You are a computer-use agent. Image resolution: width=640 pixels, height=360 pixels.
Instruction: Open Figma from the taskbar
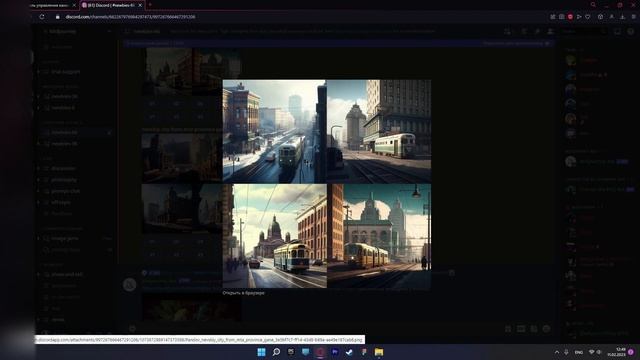click(364, 352)
